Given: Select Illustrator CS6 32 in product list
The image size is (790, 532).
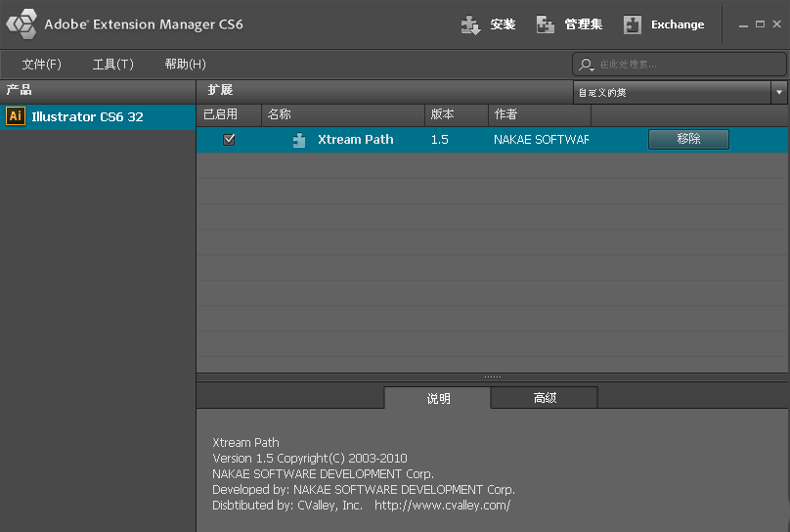Looking at the screenshot, I should (x=98, y=117).
